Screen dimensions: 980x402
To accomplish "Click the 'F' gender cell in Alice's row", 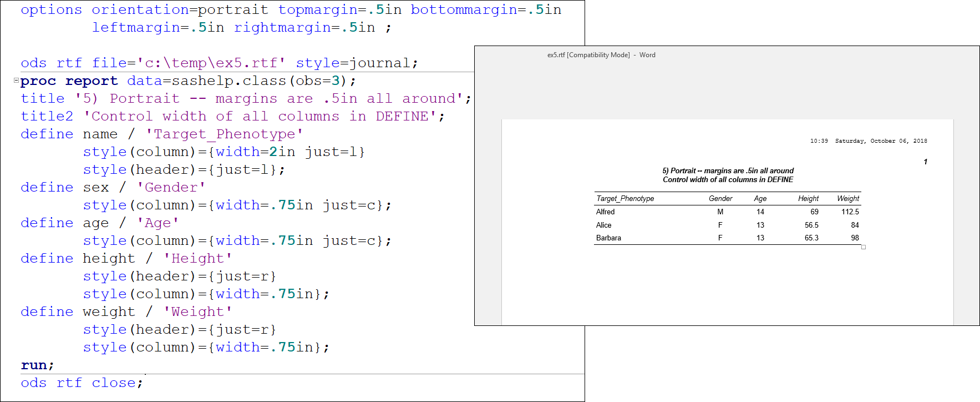I will point(720,225).
